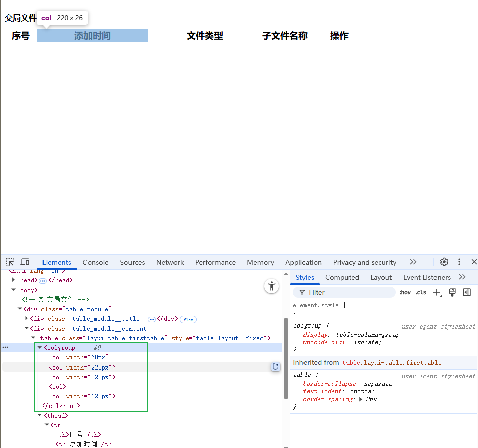Collapse the colgroup node
The width and height of the screenshot is (478, 448).
click(x=40, y=348)
